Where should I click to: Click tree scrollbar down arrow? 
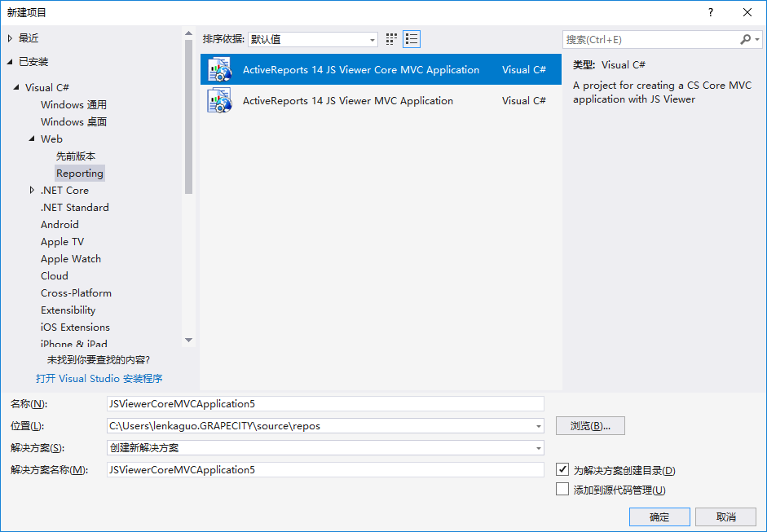pyautogui.click(x=188, y=340)
